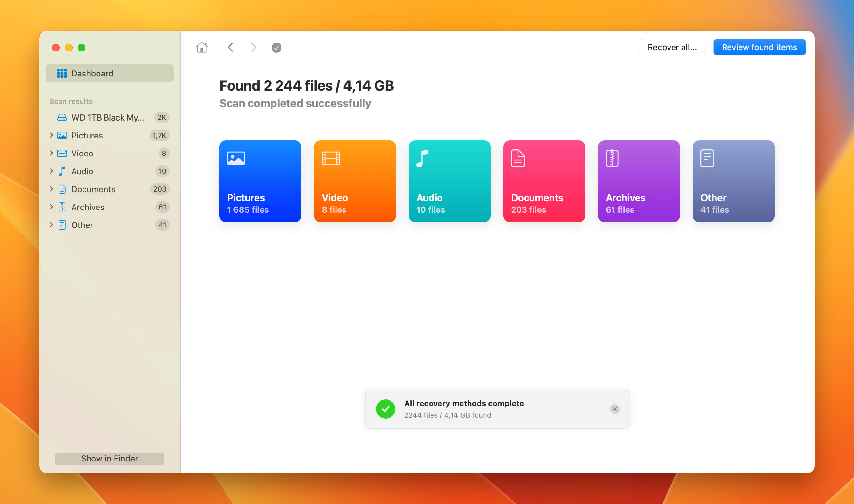This screenshot has width=854, height=504.
Task: Select the Video sidebar item
Action: click(x=82, y=154)
